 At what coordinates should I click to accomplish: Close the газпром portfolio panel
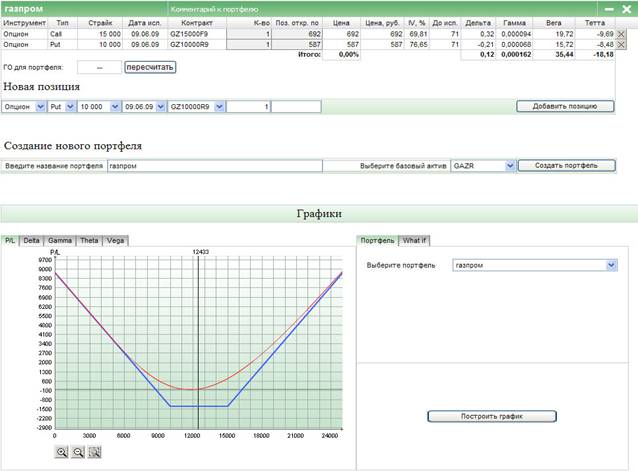coord(627,9)
